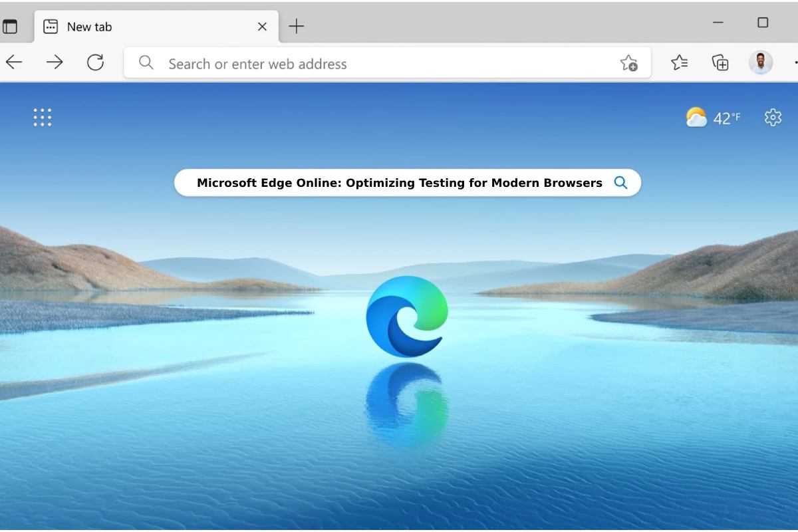
Task: Open the weather widget showing 42°F
Action: pyautogui.click(x=713, y=118)
